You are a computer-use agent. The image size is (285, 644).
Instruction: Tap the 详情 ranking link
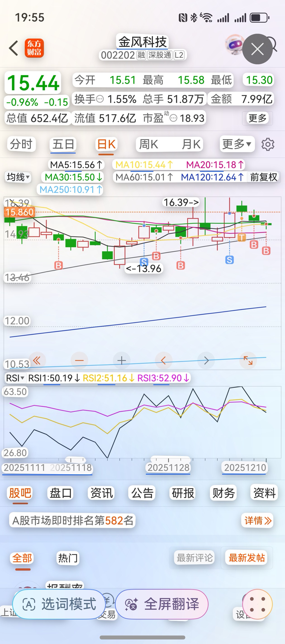[x=258, y=521]
